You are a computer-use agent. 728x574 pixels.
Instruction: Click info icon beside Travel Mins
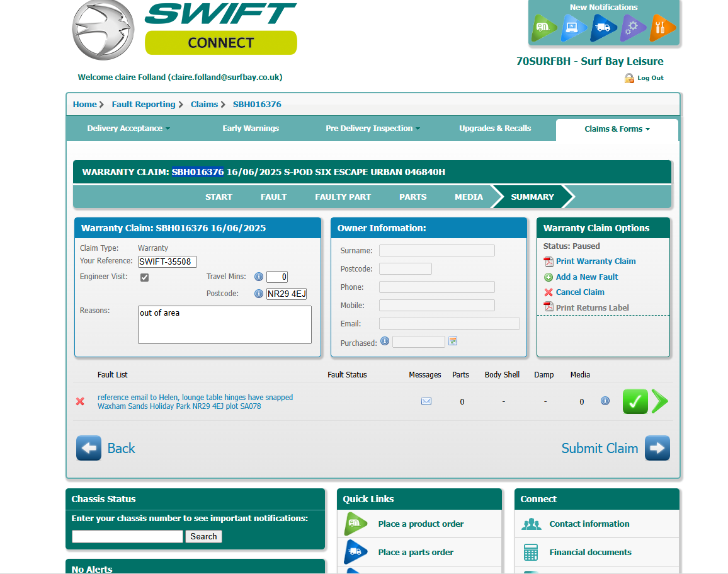(x=258, y=277)
